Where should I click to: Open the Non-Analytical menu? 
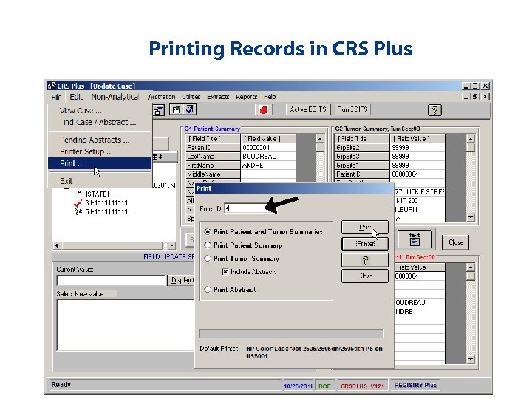(x=115, y=97)
